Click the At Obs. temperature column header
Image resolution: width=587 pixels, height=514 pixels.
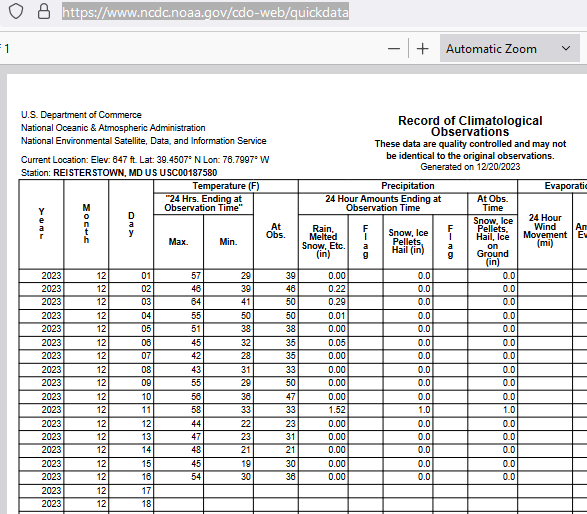click(276, 231)
